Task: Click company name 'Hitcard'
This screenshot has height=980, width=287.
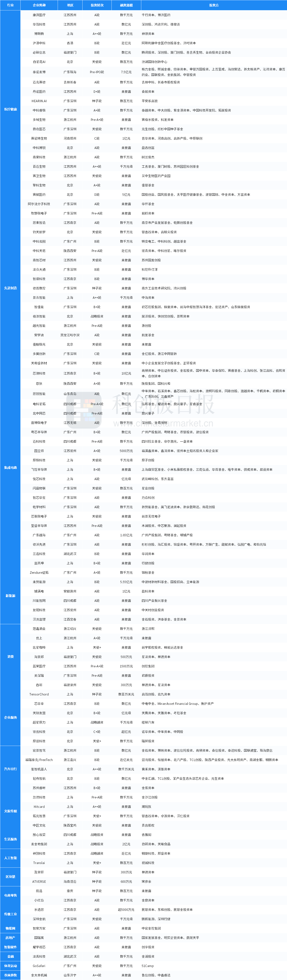Action: [x=39, y=807]
